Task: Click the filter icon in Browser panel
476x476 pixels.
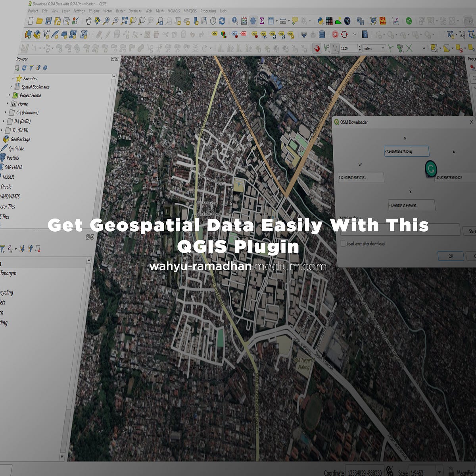Action: (31, 67)
